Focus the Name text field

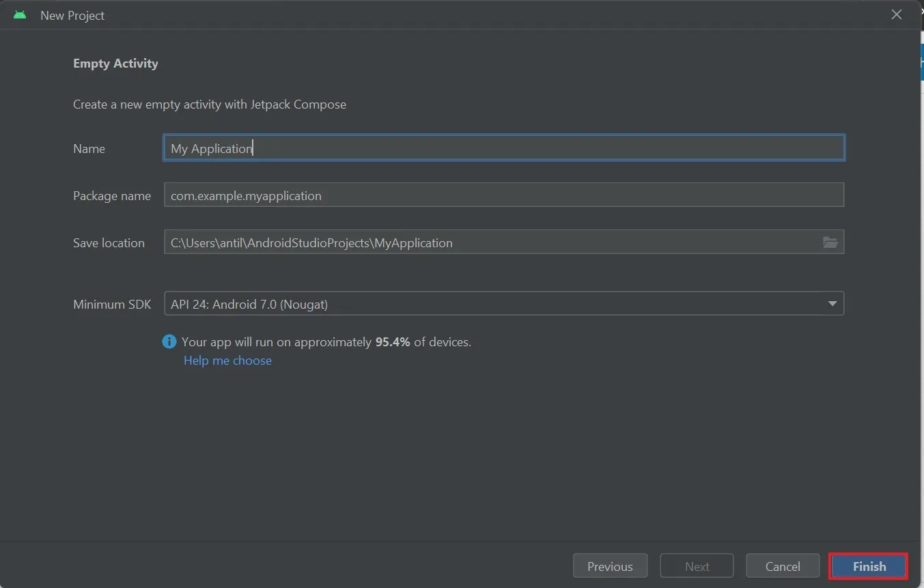(504, 148)
